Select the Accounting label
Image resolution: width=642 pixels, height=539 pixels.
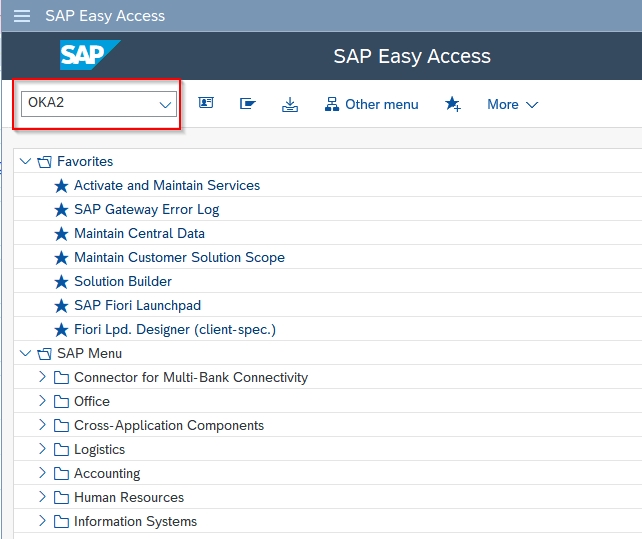point(107,474)
